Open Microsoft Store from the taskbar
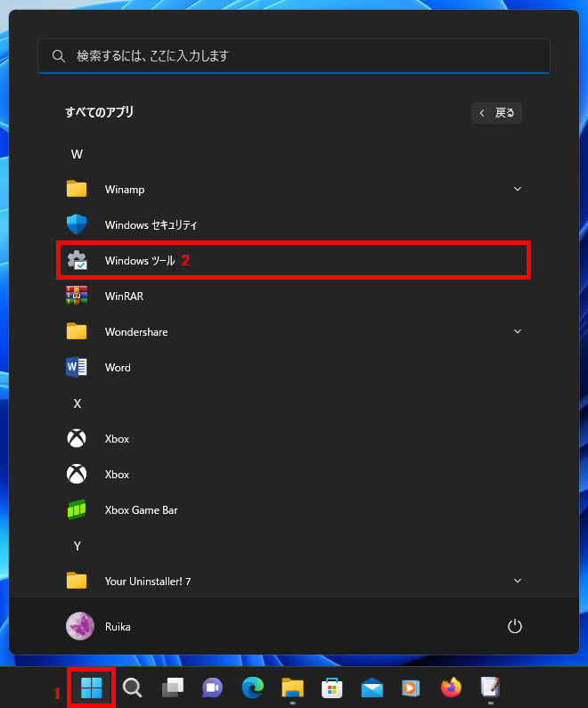 [x=332, y=688]
